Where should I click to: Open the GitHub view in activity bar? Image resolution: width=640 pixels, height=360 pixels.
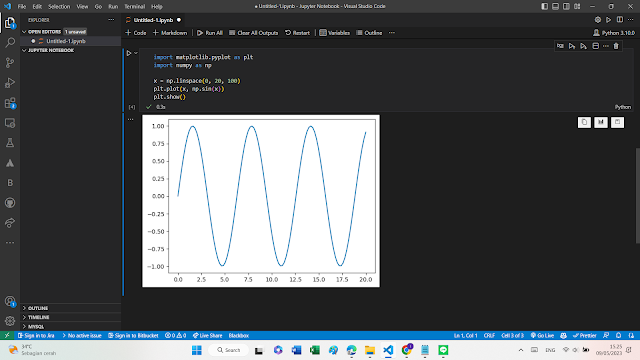10,203
